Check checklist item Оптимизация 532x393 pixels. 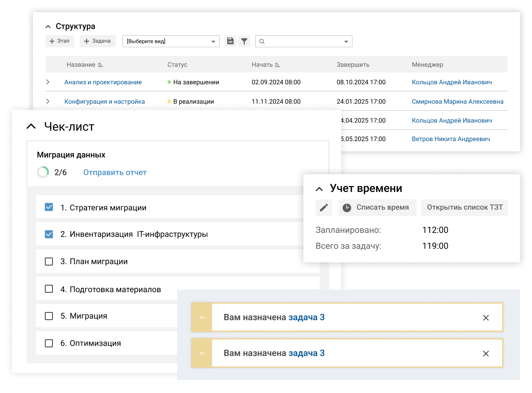[49, 343]
